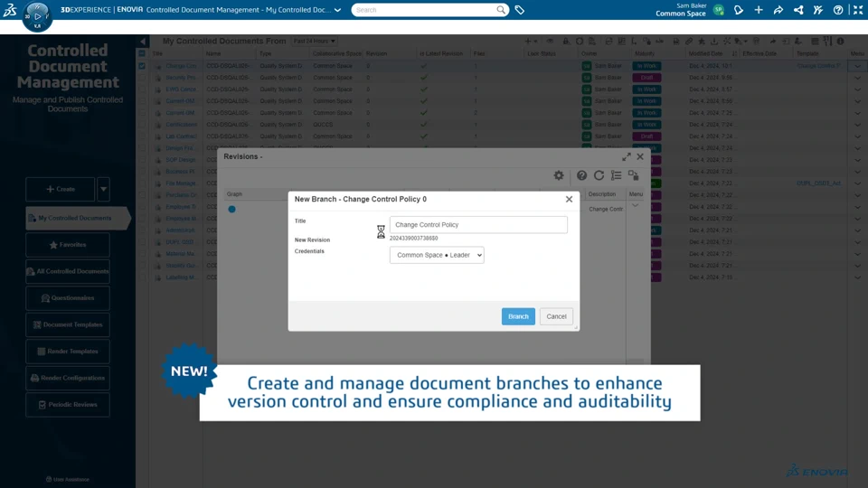Open Sam Baker's profile avatar
The width and height of the screenshot is (868, 488).
(719, 10)
